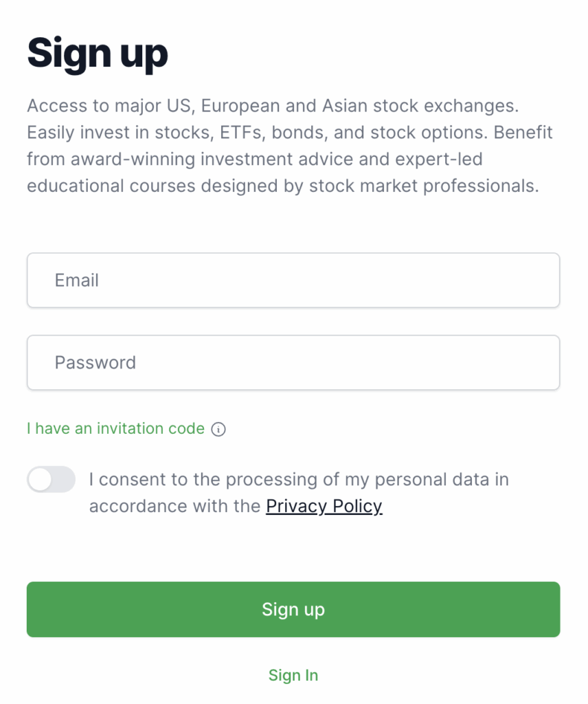Screen dimensions: 588x704
Task: Click the stock exchanges description paragraph
Action: click(289, 146)
